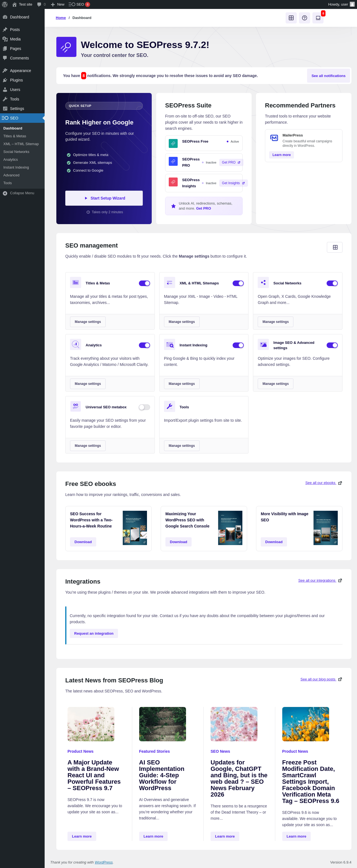Click the Tools module wrench icon

pyautogui.click(x=169, y=406)
